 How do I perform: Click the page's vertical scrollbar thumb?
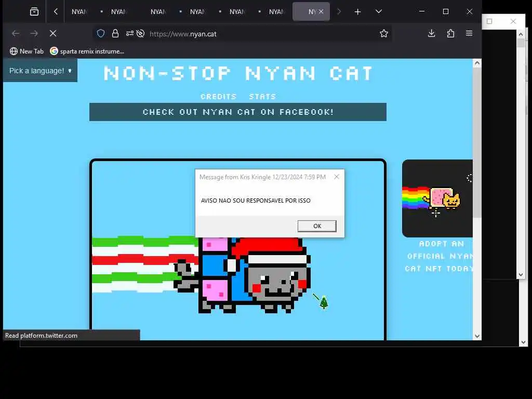click(x=477, y=142)
